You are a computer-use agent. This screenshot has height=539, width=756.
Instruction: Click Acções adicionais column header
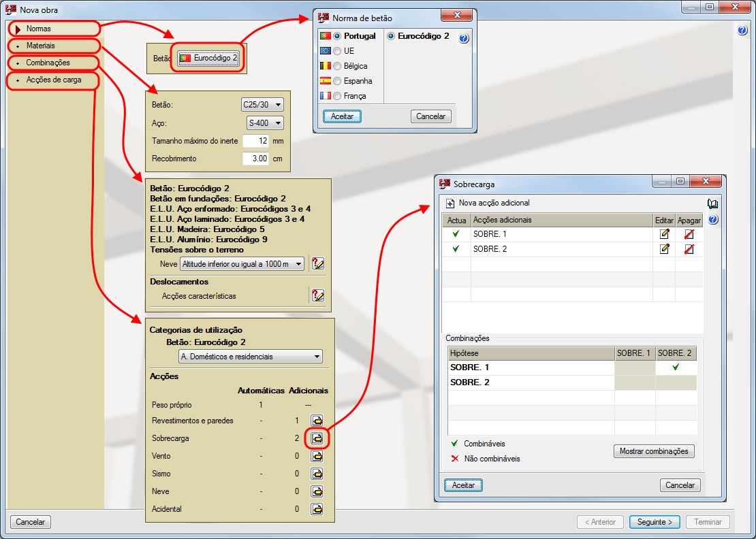[562, 220]
